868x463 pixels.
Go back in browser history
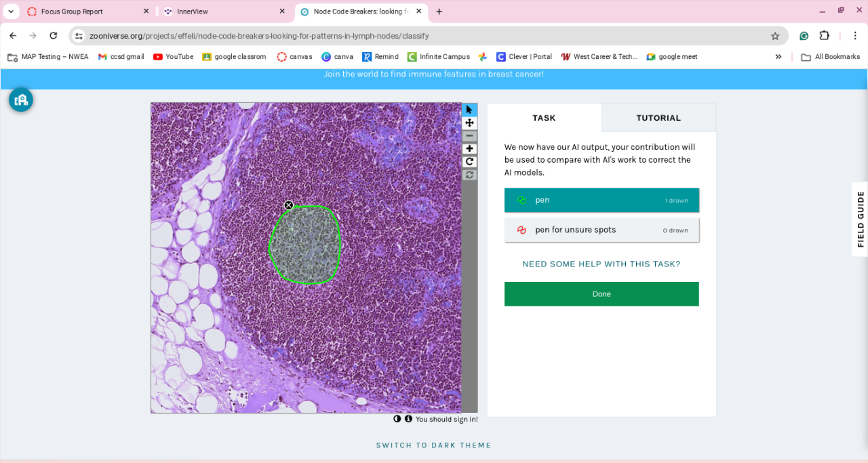[x=13, y=36]
